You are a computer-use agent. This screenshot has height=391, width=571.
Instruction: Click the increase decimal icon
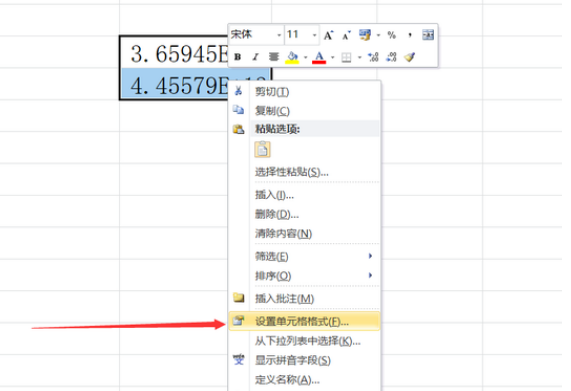(x=373, y=57)
